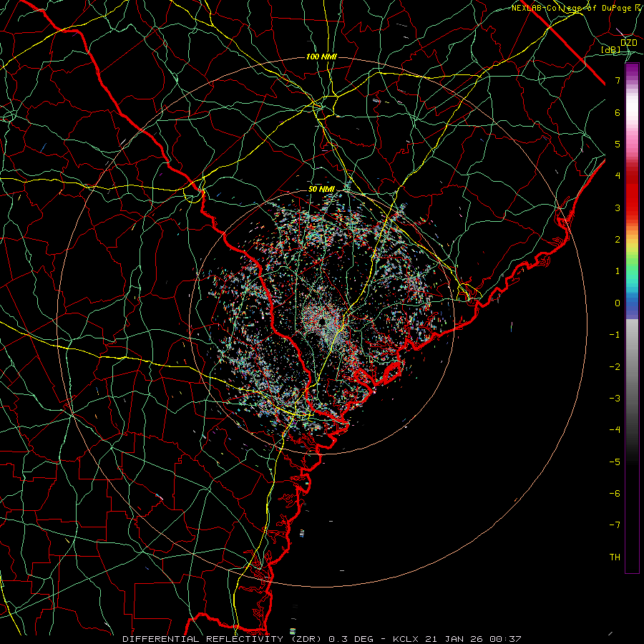Click the '6' value on color scale
Screen dimensions: 644x644
(x=618, y=112)
